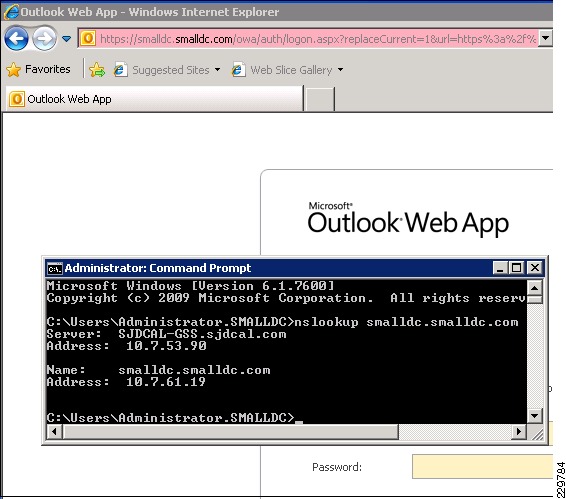
Task: Click the Outlook icon on the browser tab
Action: [x=17, y=99]
